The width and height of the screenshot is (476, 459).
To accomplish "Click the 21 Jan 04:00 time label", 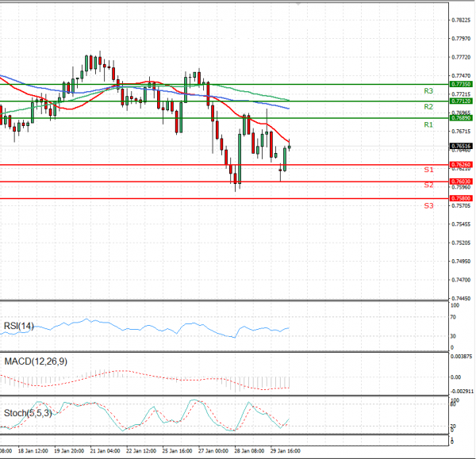I will tap(106, 450).
